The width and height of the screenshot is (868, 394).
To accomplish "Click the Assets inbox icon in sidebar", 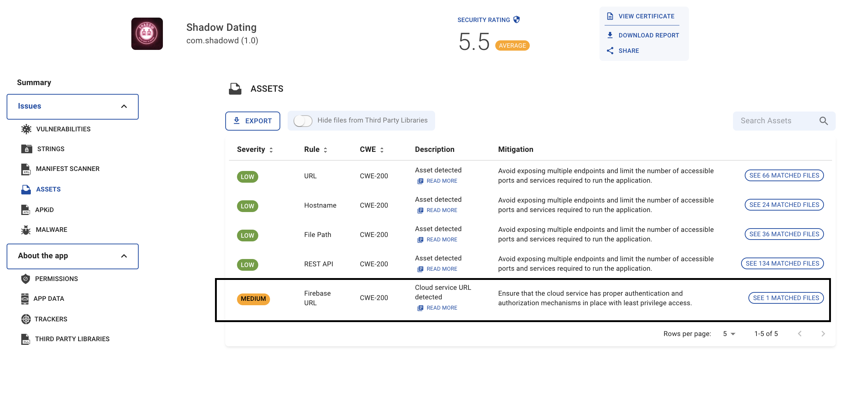I will pos(26,189).
